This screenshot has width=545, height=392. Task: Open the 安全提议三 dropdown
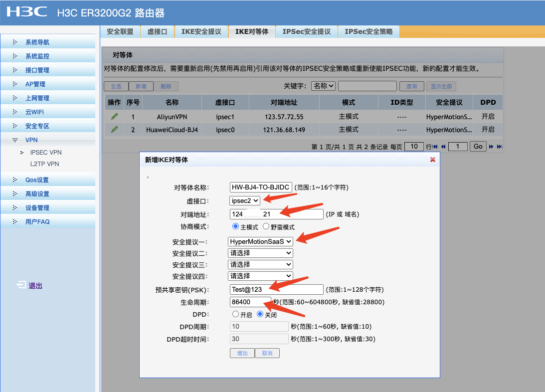(x=260, y=264)
